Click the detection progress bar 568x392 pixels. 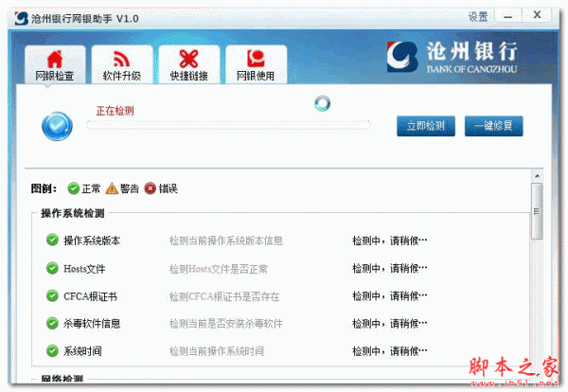click(x=228, y=125)
